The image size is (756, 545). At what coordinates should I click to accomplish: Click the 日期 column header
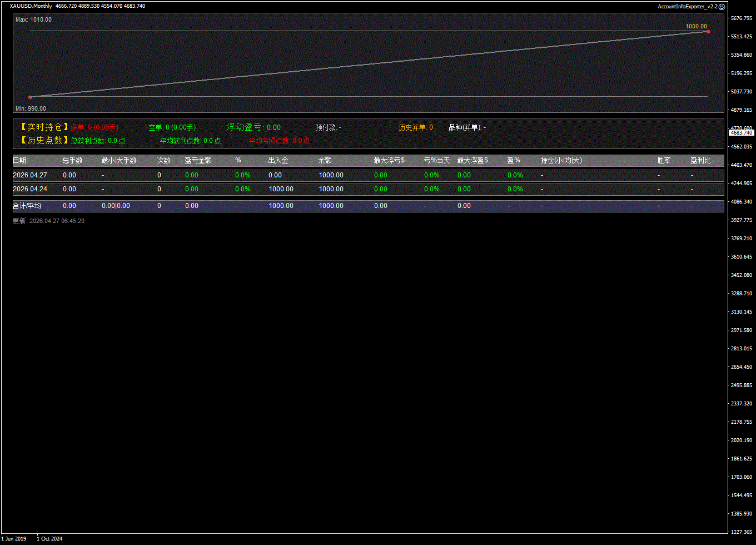point(19,161)
